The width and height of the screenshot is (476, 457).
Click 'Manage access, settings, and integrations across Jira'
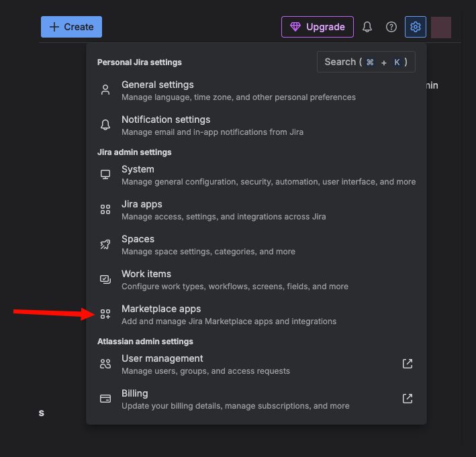click(x=224, y=217)
